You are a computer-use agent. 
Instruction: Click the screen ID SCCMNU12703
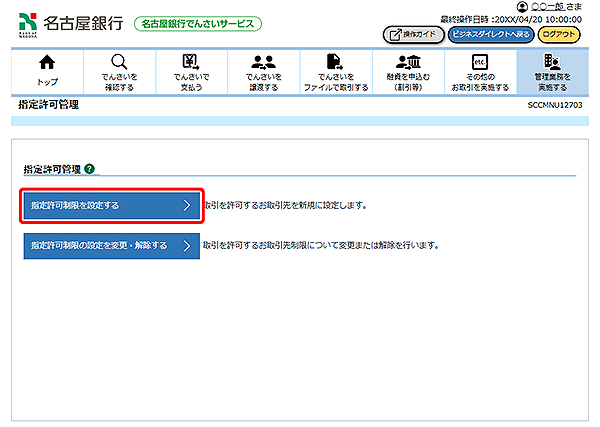[555, 104]
